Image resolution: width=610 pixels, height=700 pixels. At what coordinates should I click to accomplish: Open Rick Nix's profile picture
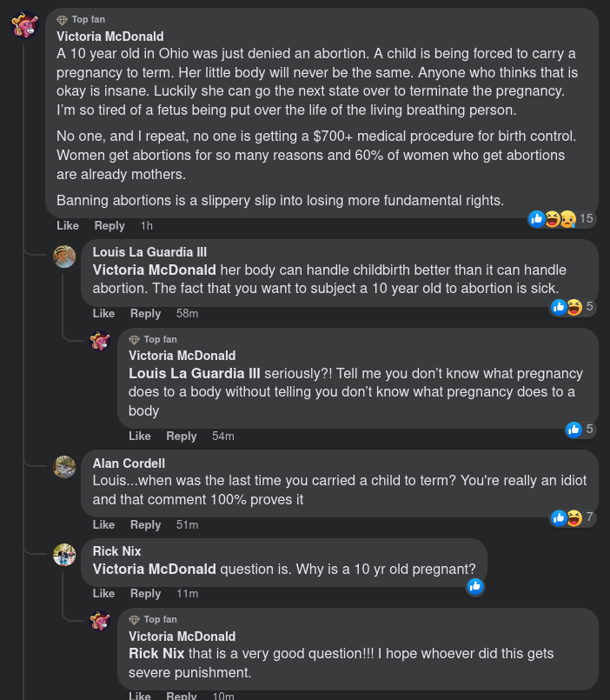tap(64, 555)
